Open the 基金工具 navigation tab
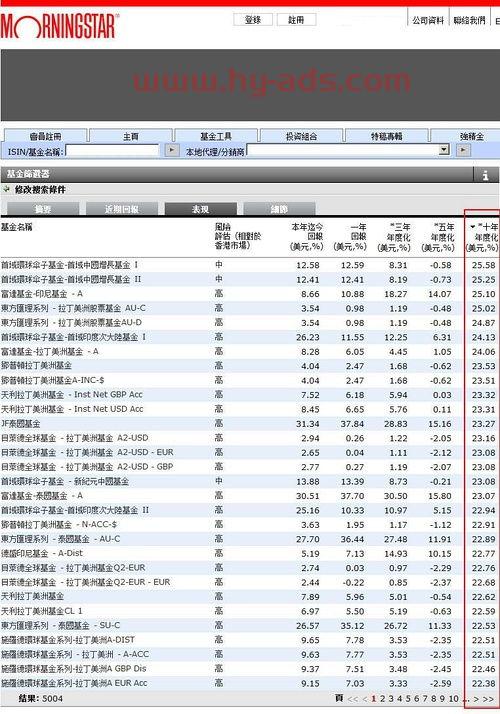 (x=216, y=136)
